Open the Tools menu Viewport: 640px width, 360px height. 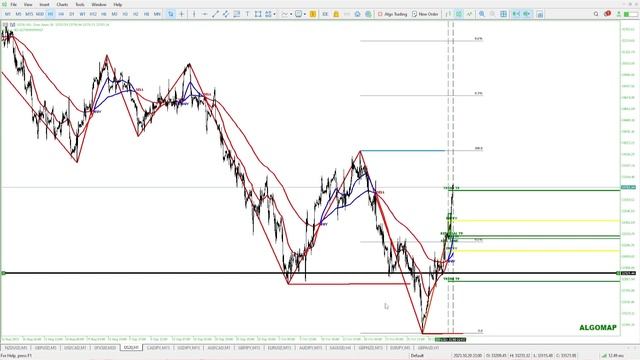[80, 4]
